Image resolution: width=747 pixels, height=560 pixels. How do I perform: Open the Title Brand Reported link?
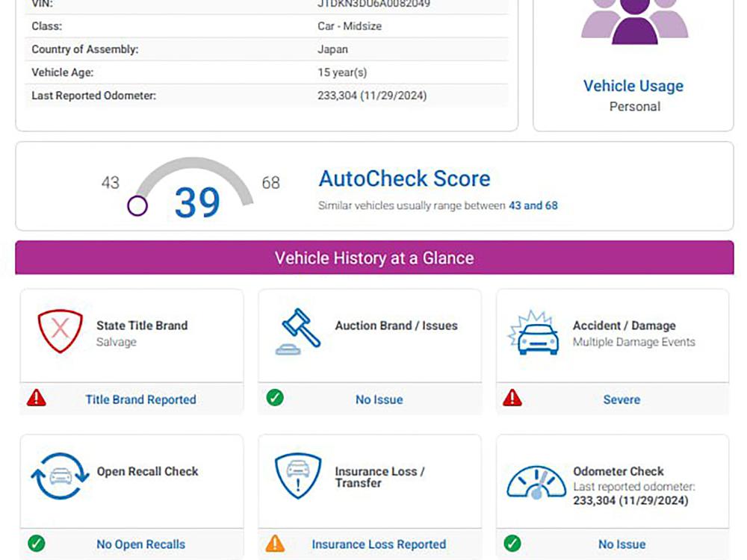point(140,399)
